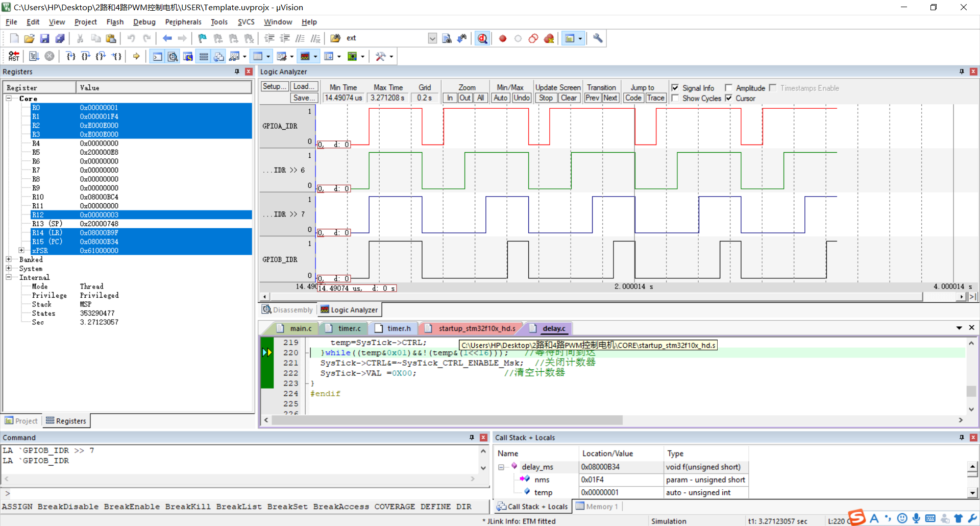
Task: Open the ext search combo dropdown
Action: tap(432, 38)
